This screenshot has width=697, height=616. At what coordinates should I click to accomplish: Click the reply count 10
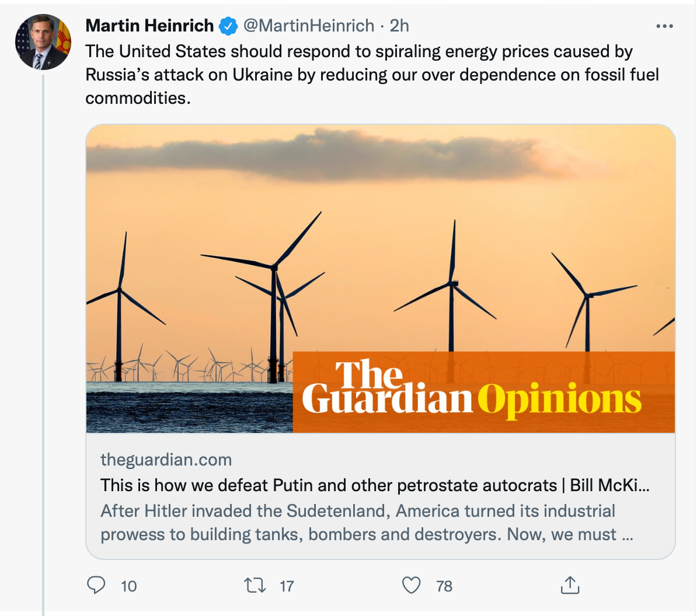pos(129,586)
